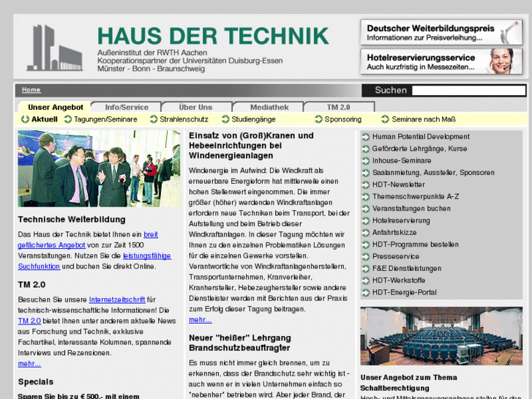The height and width of the screenshot is (399, 532).
Task: Open HDT-Energie-Portal sidebar link
Action: pyautogui.click(x=404, y=292)
